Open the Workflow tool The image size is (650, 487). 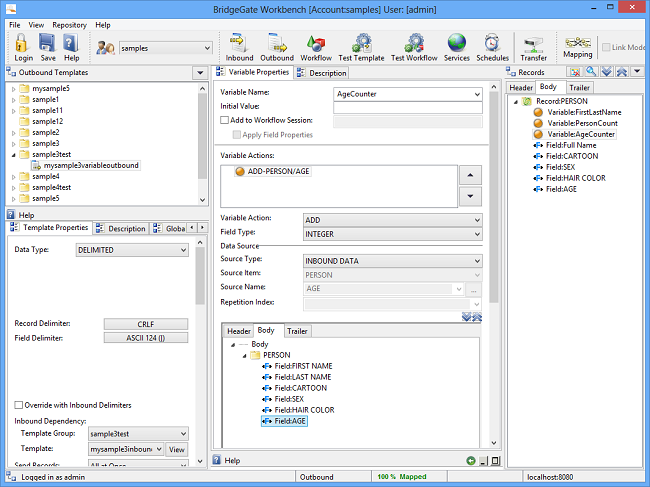(x=316, y=47)
